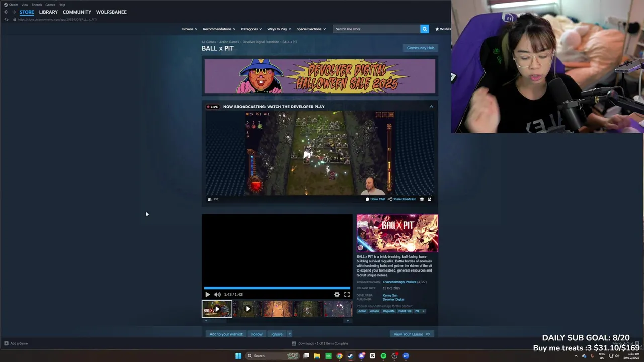Click the Community Hub button
Screen dimensions: 644x362
tap(420, 48)
